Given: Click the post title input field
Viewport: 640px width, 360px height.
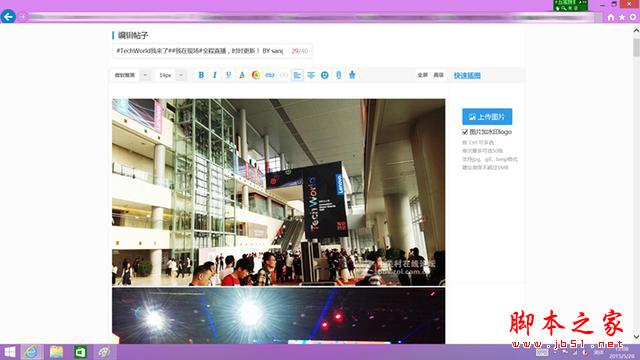Looking at the screenshot, I should coord(212,51).
